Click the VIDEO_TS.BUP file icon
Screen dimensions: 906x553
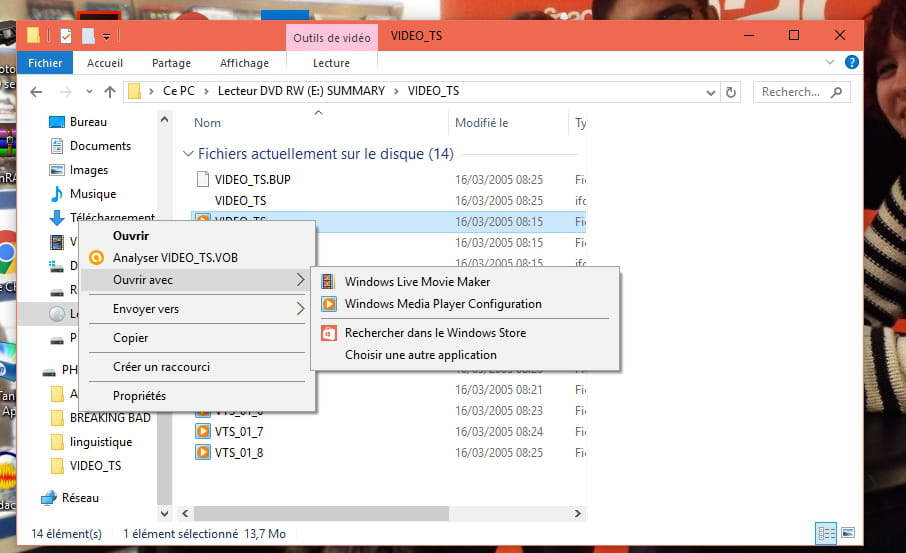[x=203, y=179]
